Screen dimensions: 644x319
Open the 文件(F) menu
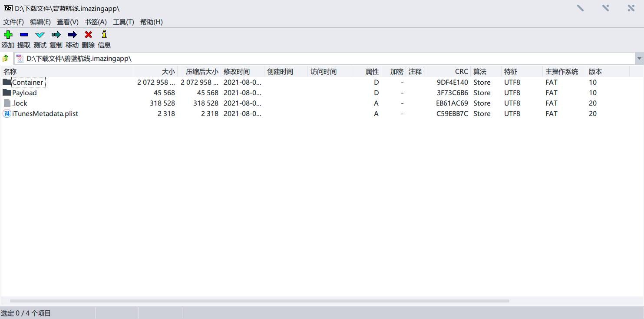pos(13,22)
